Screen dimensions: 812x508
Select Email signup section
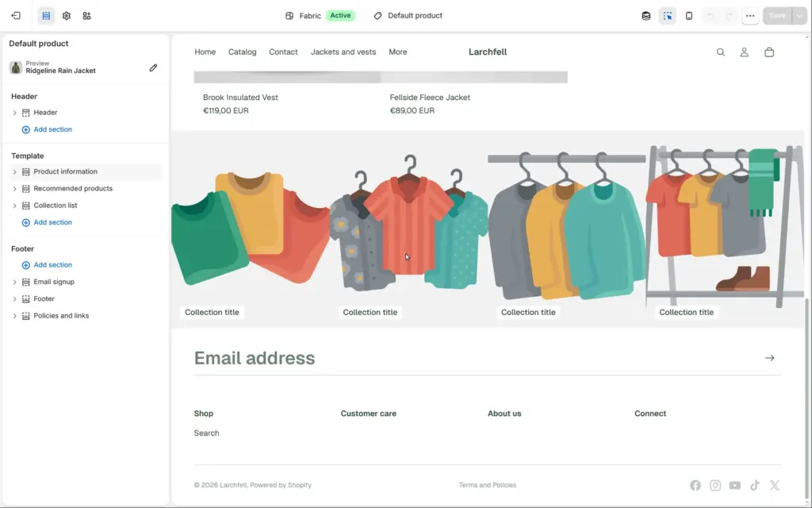(86, 282)
